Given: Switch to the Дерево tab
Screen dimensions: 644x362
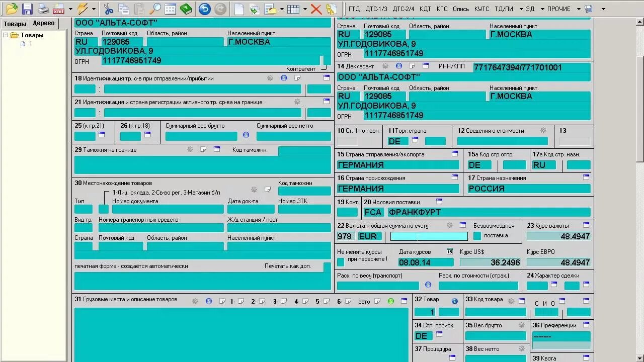Looking at the screenshot, I should (x=43, y=23).
